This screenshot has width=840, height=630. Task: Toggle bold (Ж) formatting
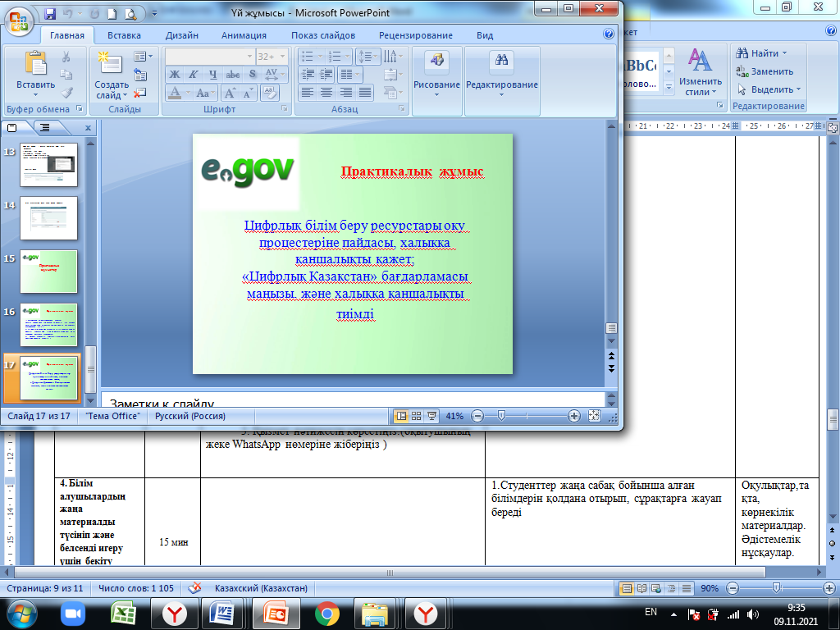[x=175, y=75]
